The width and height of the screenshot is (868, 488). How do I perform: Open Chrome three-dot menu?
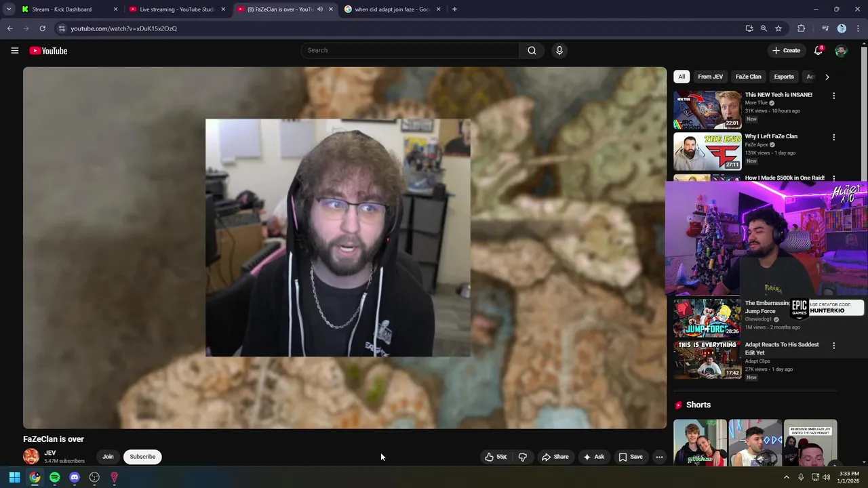coord(857,28)
